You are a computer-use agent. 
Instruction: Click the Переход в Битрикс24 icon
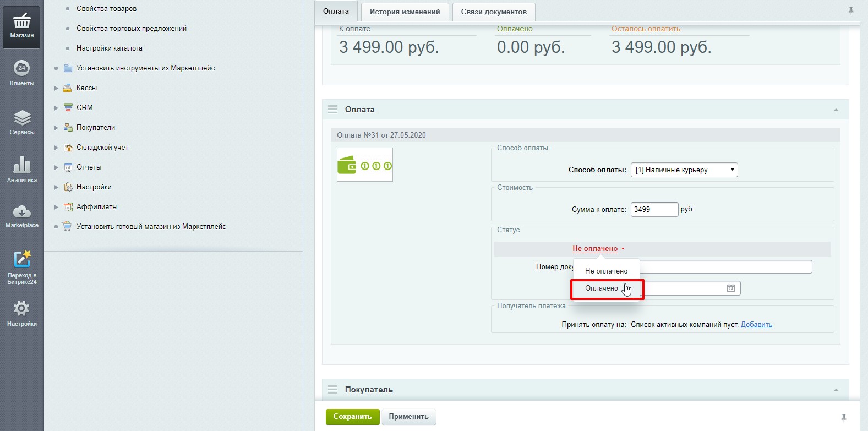point(21,268)
